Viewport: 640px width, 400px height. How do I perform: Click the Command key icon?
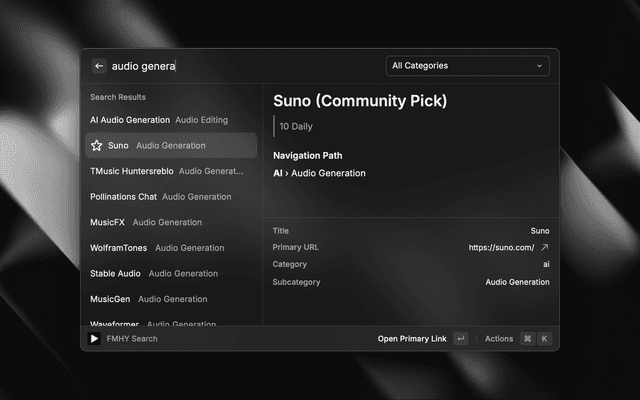tap(527, 338)
